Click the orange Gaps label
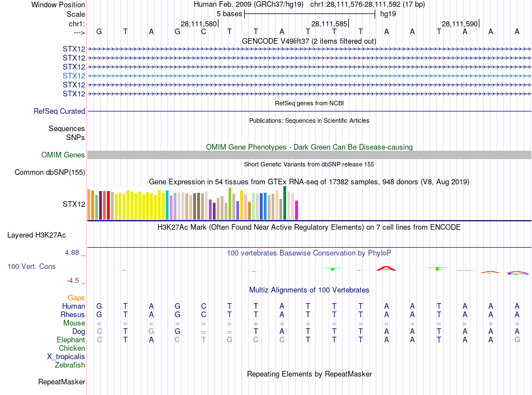This screenshot has height=395, width=532. click(76, 298)
